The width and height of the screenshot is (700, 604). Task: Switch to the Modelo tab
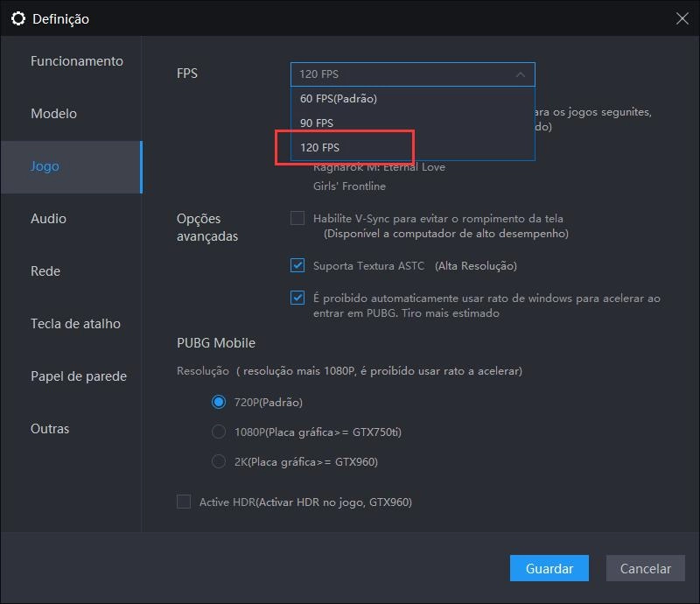(53, 114)
